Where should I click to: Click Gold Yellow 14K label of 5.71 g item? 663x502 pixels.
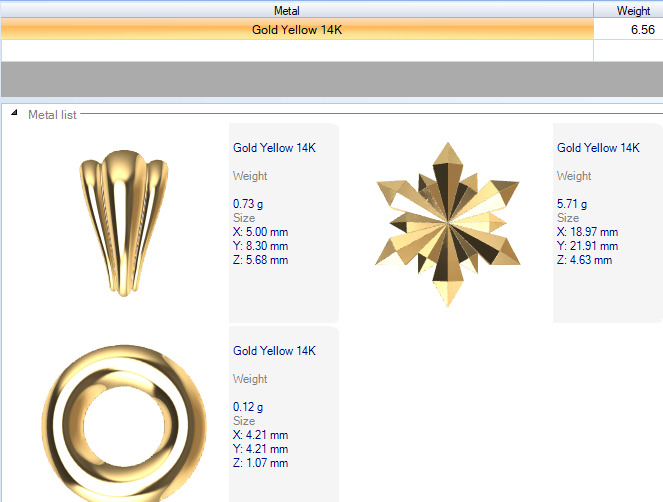tap(598, 148)
